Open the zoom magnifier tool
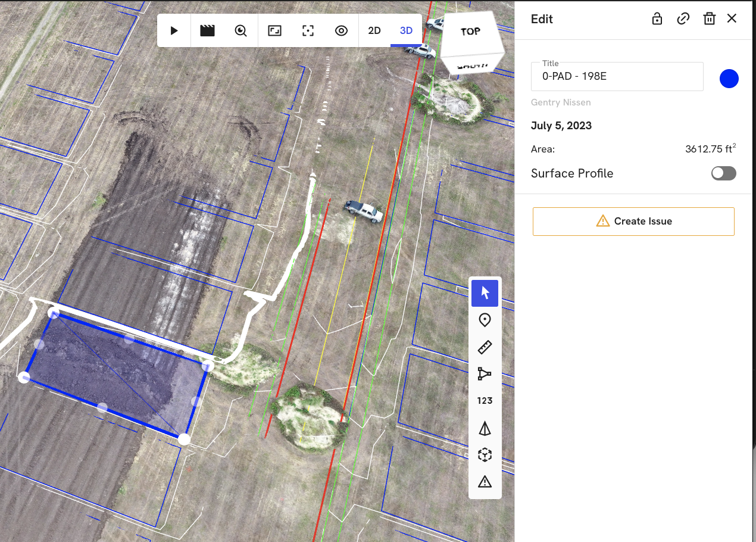This screenshot has width=756, height=542. pos(240,30)
